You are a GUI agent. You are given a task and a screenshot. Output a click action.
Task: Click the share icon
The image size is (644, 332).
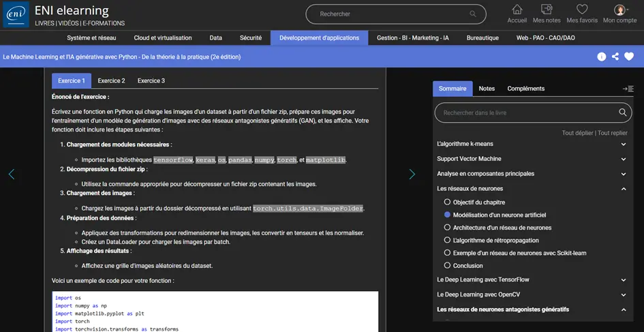click(x=615, y=57)
